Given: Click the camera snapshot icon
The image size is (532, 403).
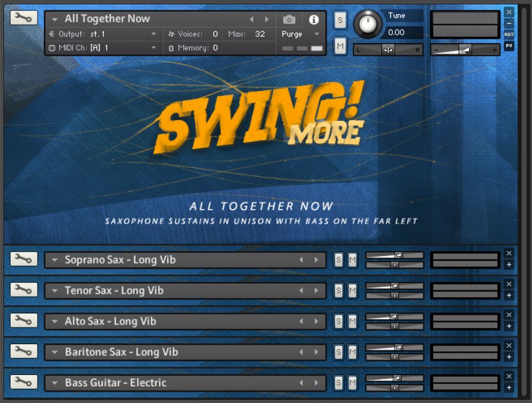Looking at the screenshot, I should pos(289,19).
